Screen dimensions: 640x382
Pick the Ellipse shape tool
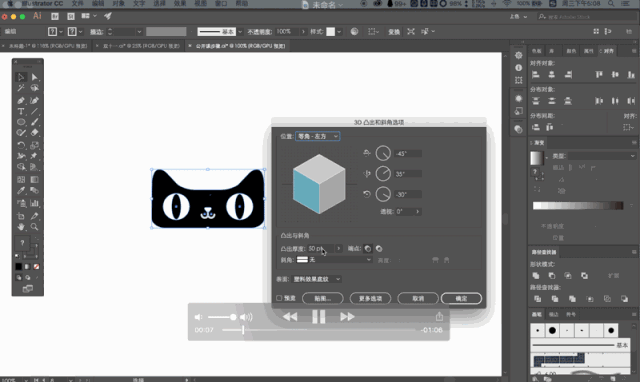(x=21, y=122)
